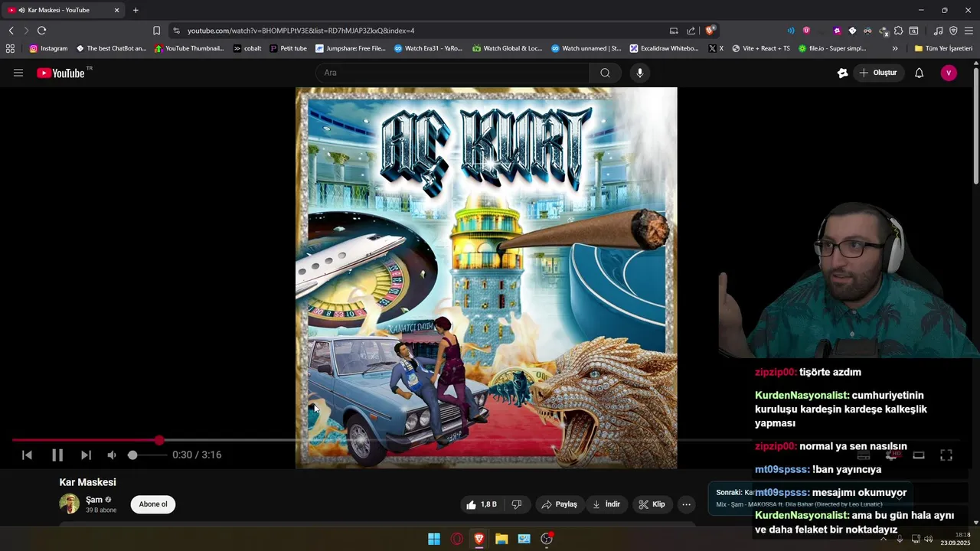Skip to the next video
Image resolution: width=980 pixels, height=551 pixels.
[86, 455]
